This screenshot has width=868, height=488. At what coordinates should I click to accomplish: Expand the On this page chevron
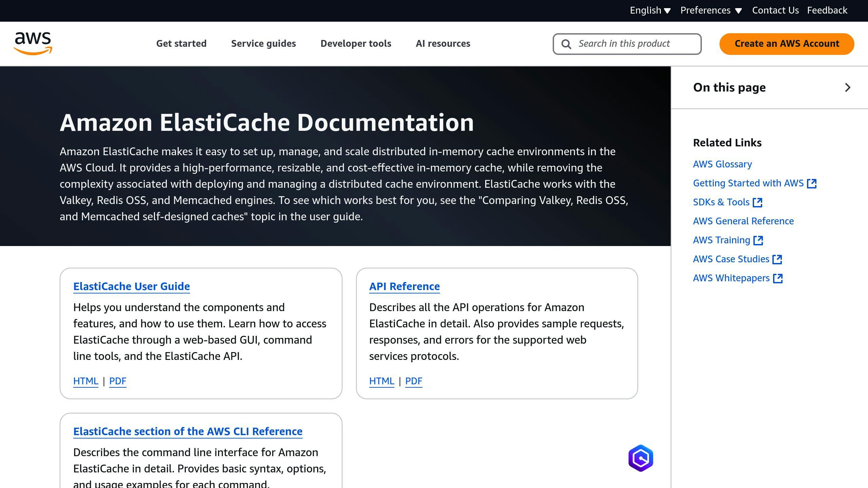point(848,87)
